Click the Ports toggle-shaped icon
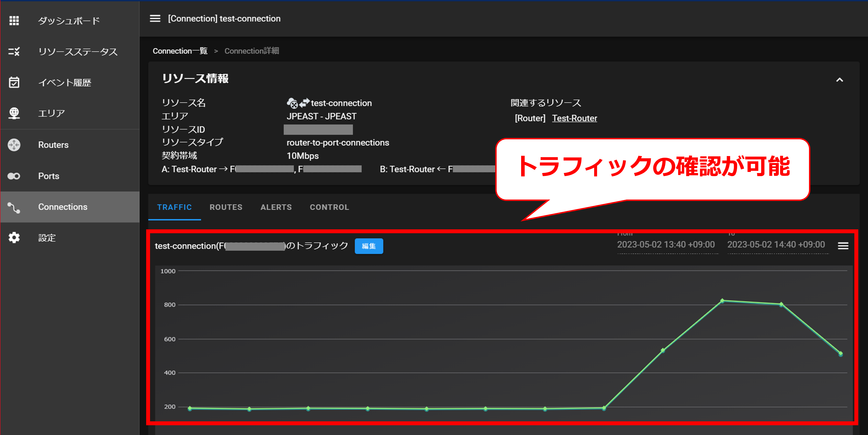 [x=14, y=176]
